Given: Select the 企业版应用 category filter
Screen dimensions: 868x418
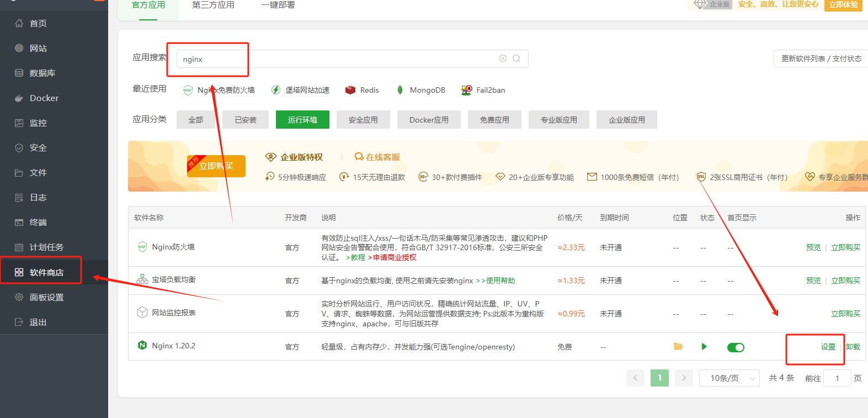Looking at the screenshot, I should [627, 120].
